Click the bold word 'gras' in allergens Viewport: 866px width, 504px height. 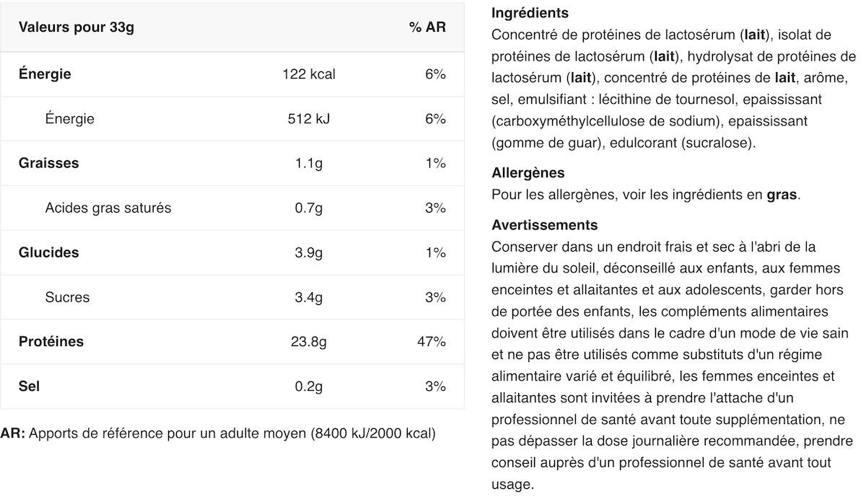[782, 195]
